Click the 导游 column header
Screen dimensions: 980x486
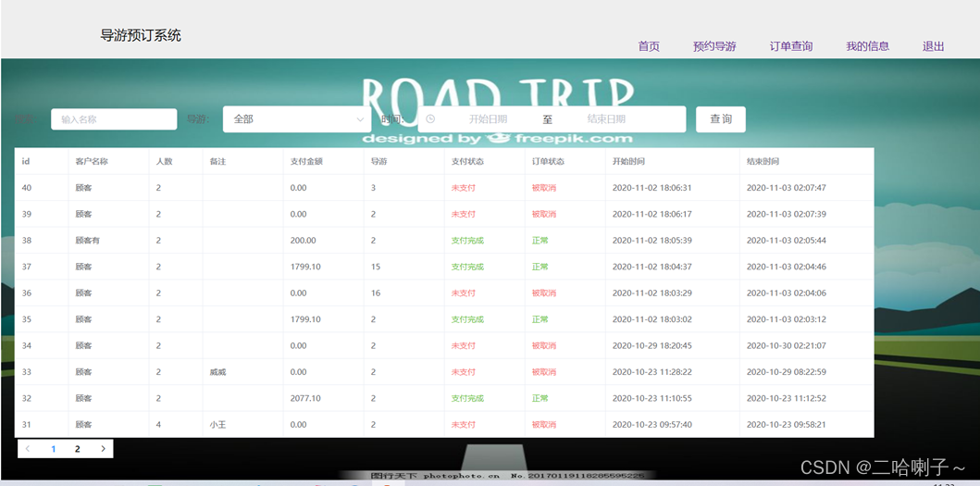click(378, 161)
